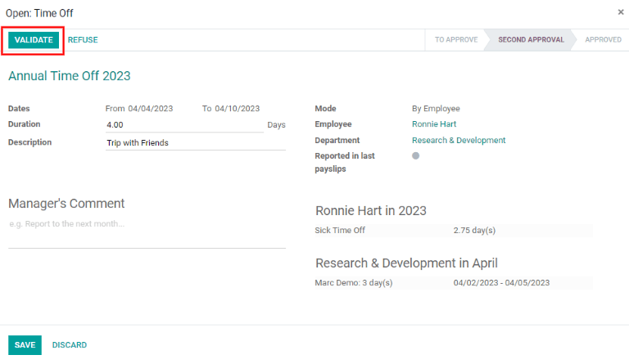Focus the Duration days input field
Viewport: 629px width, 364px height.
coord(183,125)
